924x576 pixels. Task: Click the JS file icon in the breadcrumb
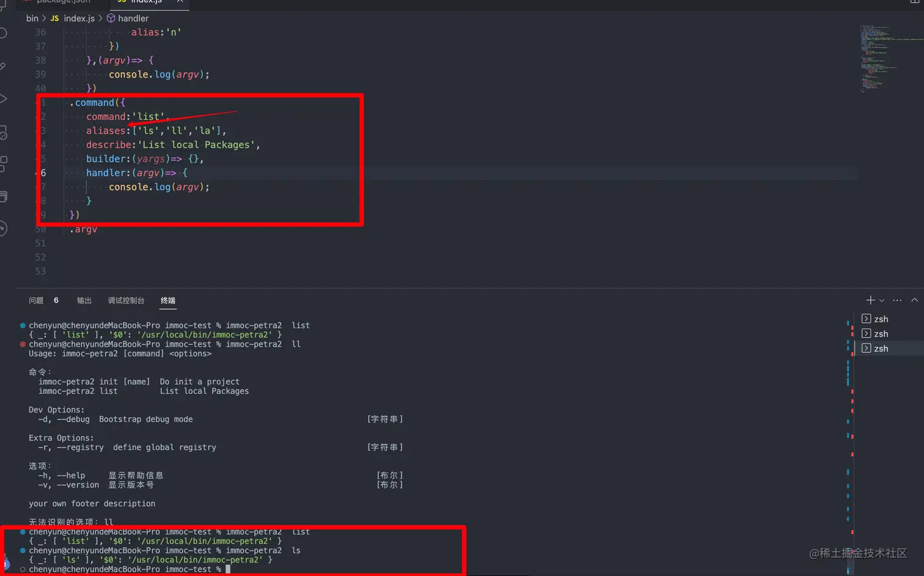pyautogui.click(x=54, y=18)
